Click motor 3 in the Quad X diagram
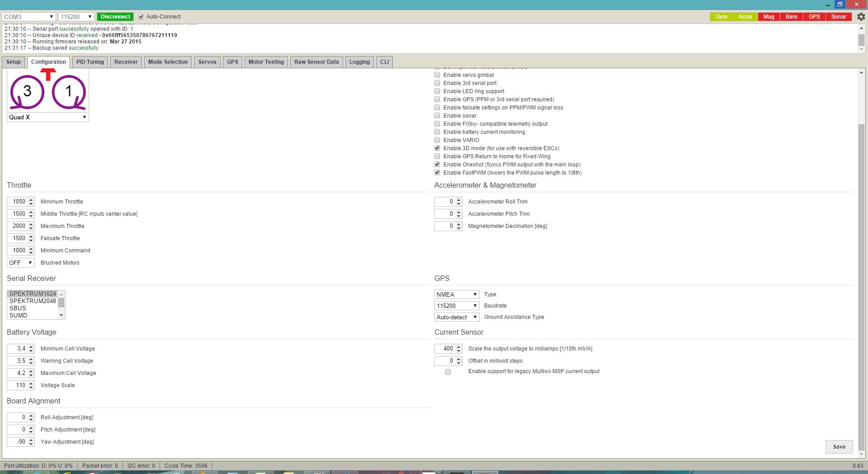The height and width of the screenshot is (474, 868). (x=27, y=92)
